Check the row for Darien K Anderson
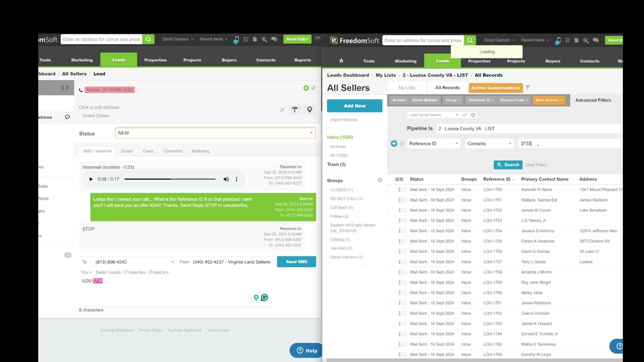This screenshot has height=362, width=644. click(x=404, y=241)
